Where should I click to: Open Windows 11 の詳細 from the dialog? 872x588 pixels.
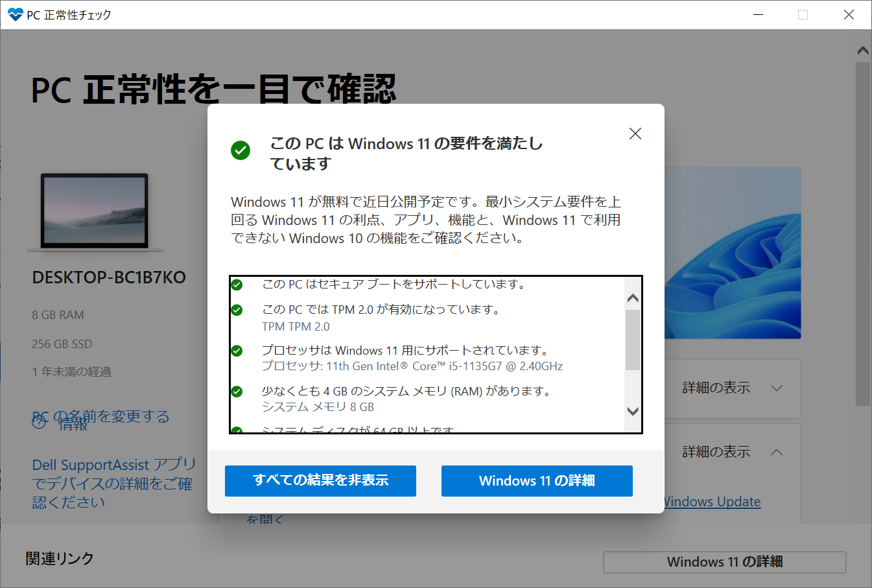(537, 480)
